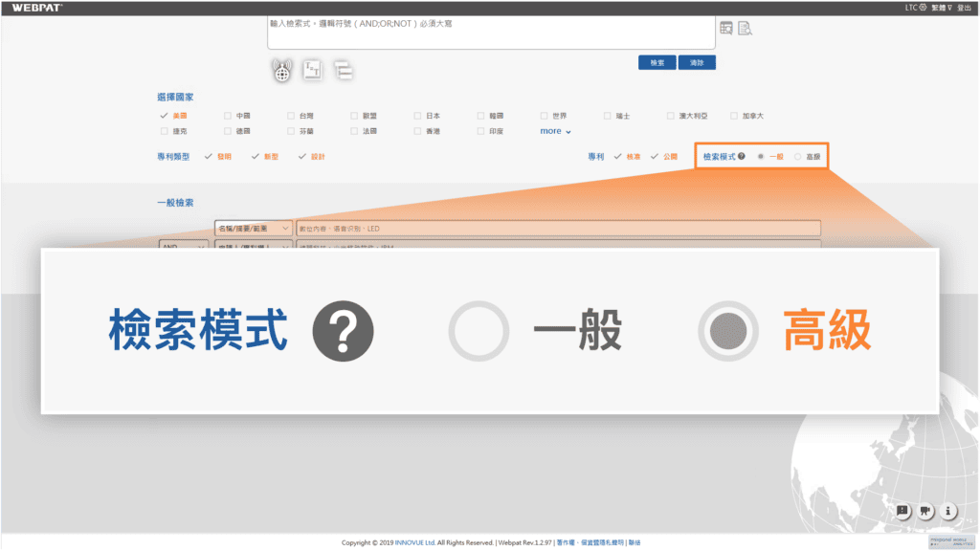Select the globe semantic search icon

(x=282, y=70)
